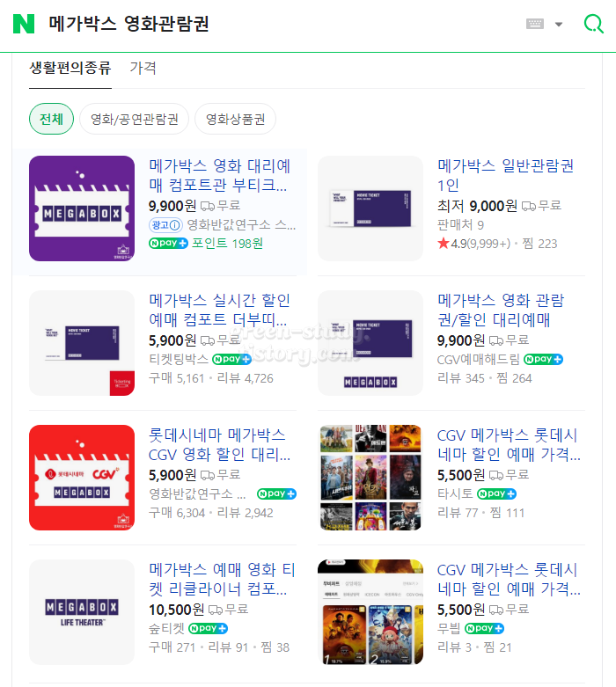
Task: Open 메가박스 일반관람권 1인 link
Action: (505, 175)
